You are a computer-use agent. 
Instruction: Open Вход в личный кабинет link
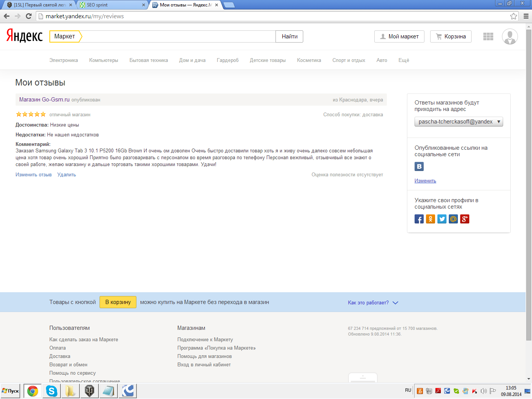(204, 365)
